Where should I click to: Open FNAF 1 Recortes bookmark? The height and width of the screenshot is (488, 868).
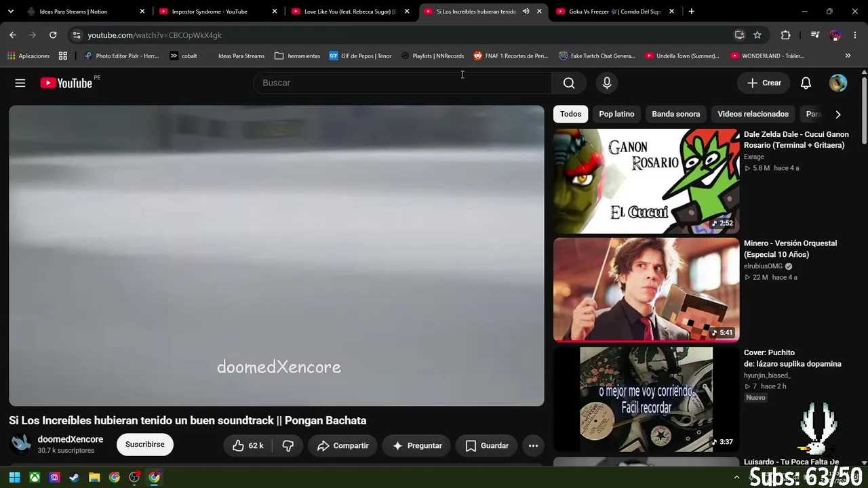pos(511,56)
